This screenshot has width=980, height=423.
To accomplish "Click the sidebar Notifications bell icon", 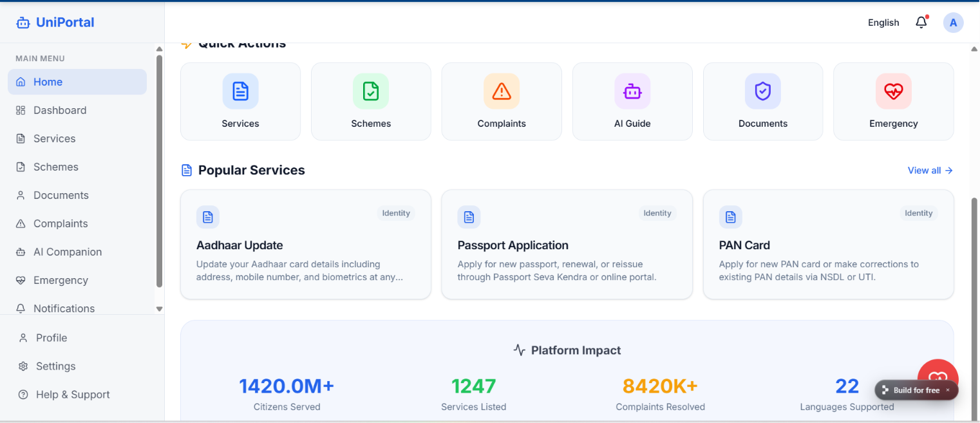I will (21, 308).
